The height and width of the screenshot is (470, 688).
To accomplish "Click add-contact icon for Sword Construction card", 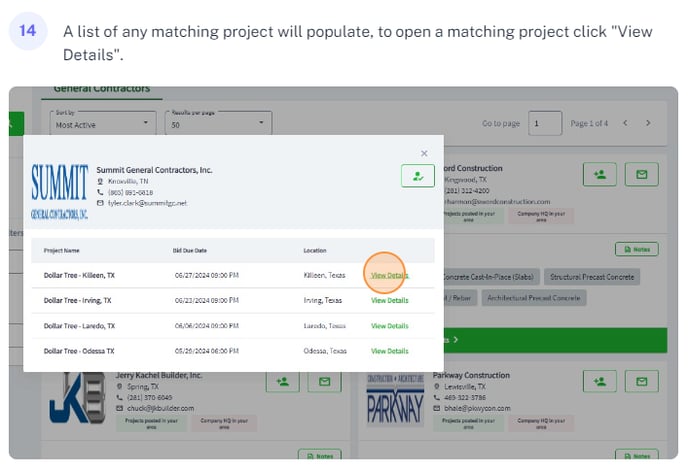I will click(600, 175).
